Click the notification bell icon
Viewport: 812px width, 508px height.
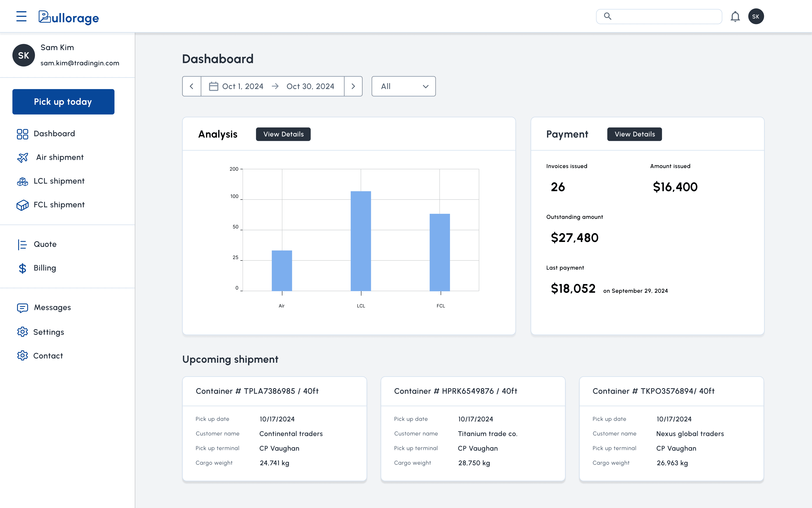(735, 17)
